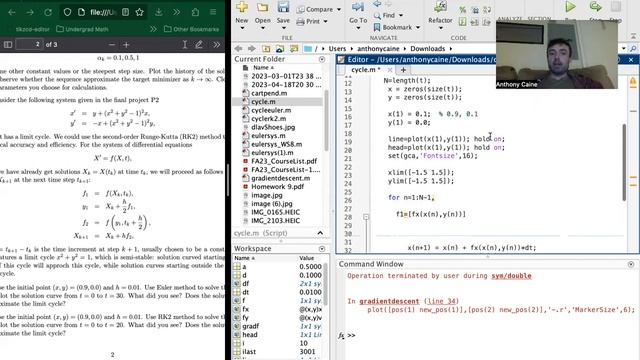Bookmark the page with the star icon
This screenshot has width=640, height=360.
tap(140, 12)
